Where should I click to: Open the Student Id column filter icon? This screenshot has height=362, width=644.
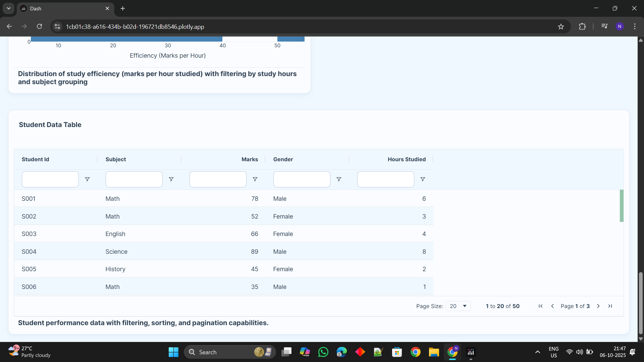87,179
